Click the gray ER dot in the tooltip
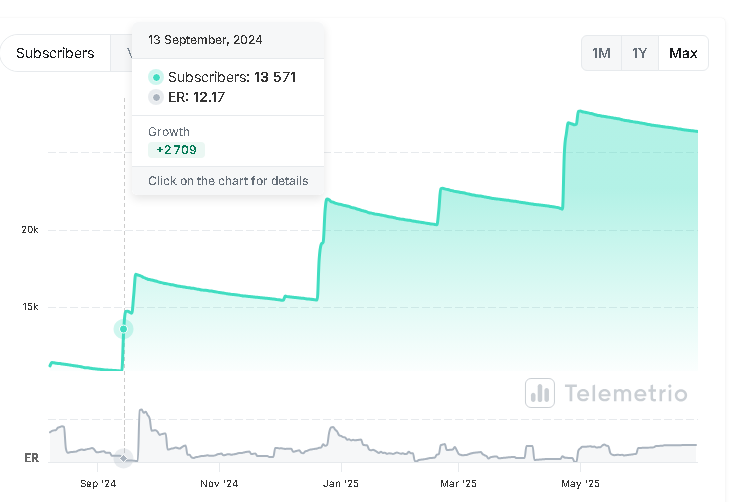Viewport: 730px width, 502px height. point(156,97)
